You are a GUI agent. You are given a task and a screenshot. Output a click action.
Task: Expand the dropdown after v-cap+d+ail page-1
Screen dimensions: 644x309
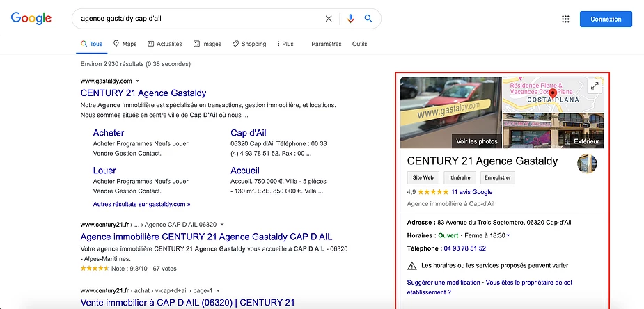(x=218, y=290)
